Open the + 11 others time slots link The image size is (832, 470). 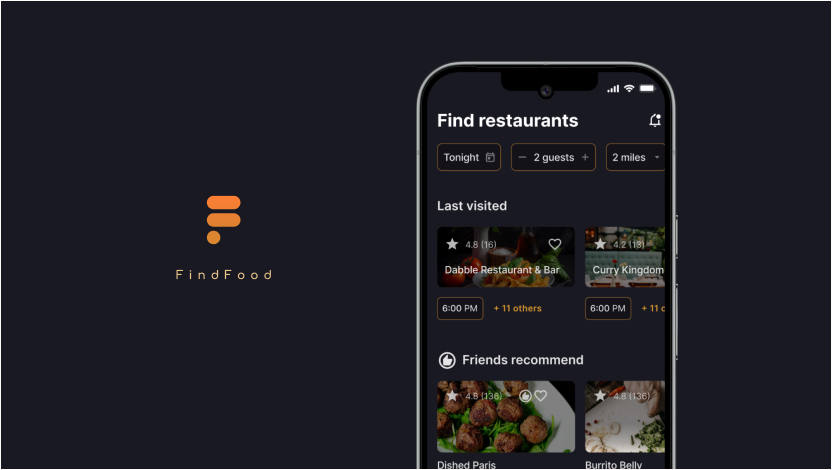[517, 308]
